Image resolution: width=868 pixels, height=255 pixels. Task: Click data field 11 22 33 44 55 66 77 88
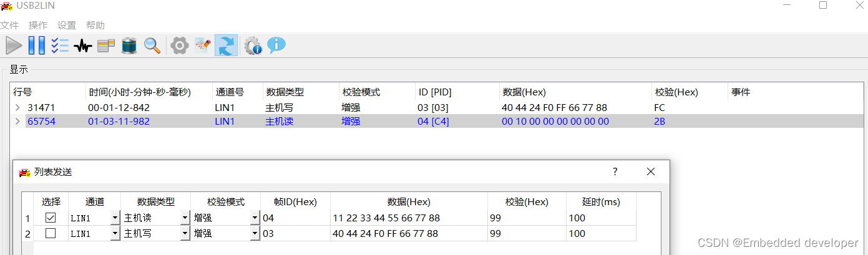click(409, 218)
